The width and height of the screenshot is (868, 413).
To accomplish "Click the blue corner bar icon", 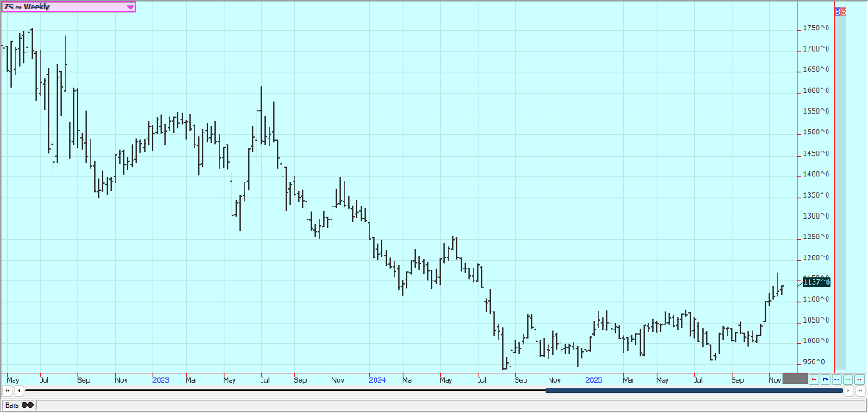I will click(825, 379).
